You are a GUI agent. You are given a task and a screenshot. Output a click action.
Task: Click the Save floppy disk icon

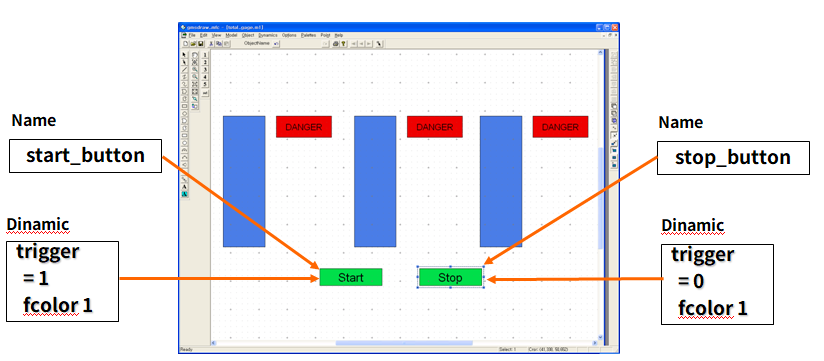(x=200, y=44)
